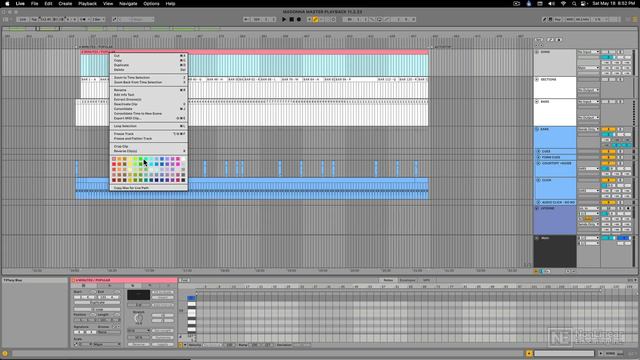The width and height of the screenshot is (640, 360).
Task: Select Copy Max for Live Path
Action: [x=149, y=188]
